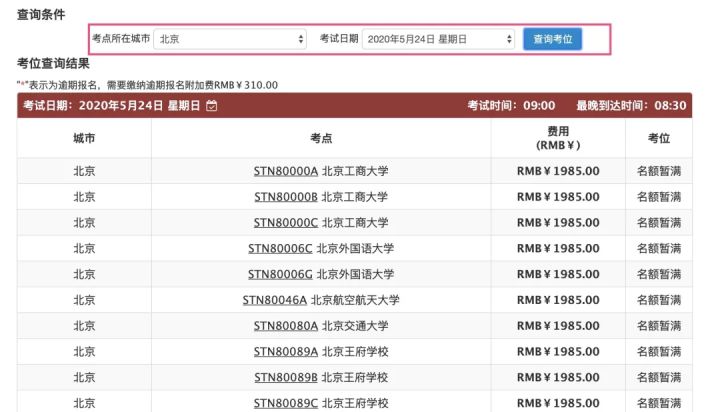720x412 pixels.
Task: Click the RMB¥1985.00 fee in the STN80089A row
Action: (558, 351)
